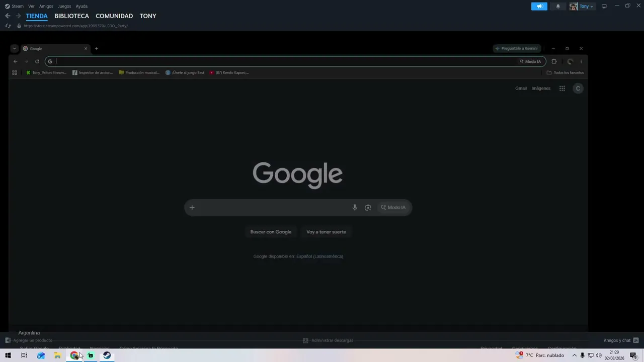Switch to the TIENDA tab in Steam
The width and height of the screenshot is (644, 362).
click(x=37, y=16)
